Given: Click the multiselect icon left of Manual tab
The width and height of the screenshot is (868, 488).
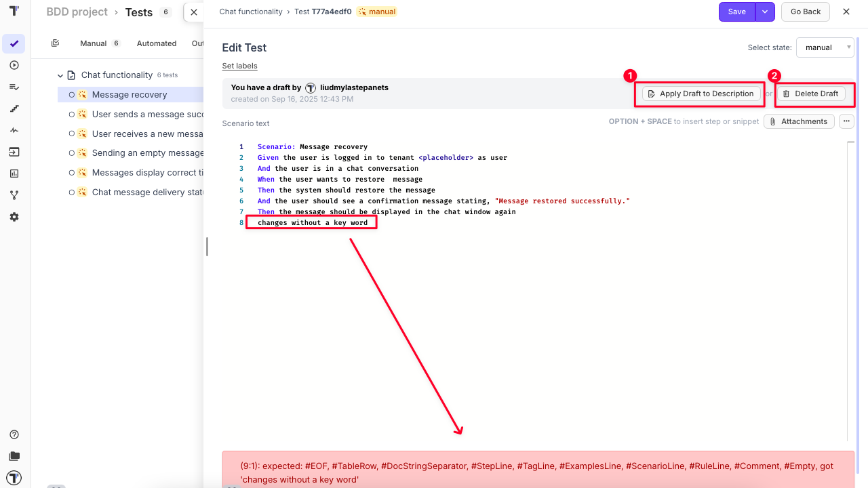Looking at the screenshot, I should (x=56, y=43).
